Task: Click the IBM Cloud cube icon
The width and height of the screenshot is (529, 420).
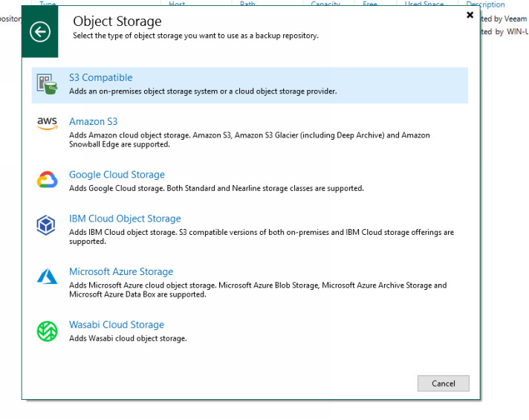Action: (x=47, y=224)
